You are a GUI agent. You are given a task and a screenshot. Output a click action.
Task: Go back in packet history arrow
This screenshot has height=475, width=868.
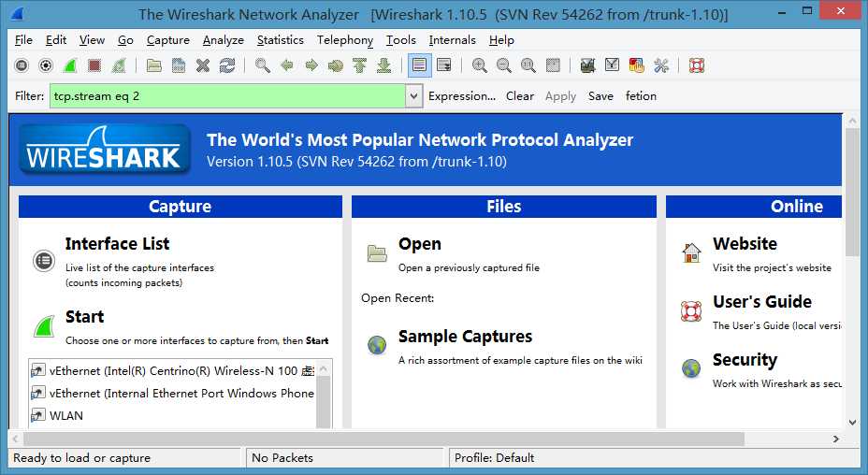point(287,65)
